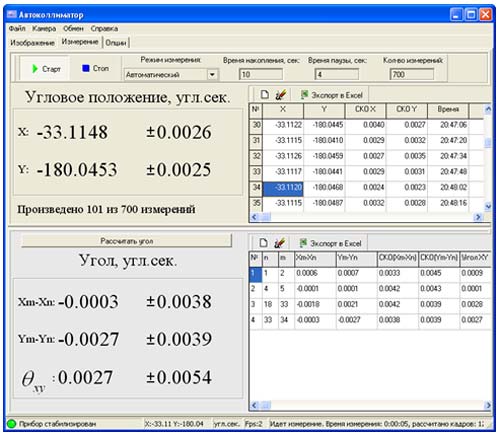
Task: Open the Файл menu
Action: (x=17, y=28)
